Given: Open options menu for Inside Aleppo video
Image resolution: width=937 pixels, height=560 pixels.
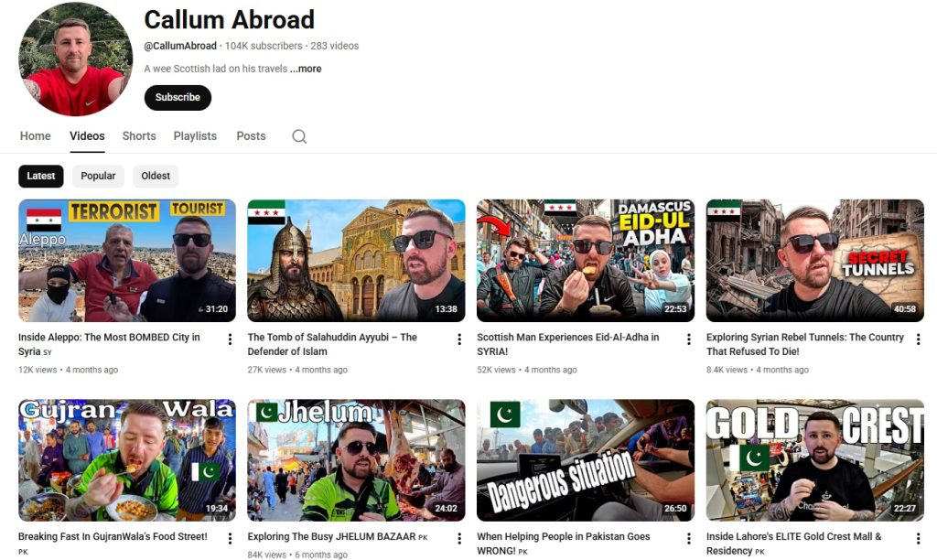Looking at the screenshot, I should point(230,339).
